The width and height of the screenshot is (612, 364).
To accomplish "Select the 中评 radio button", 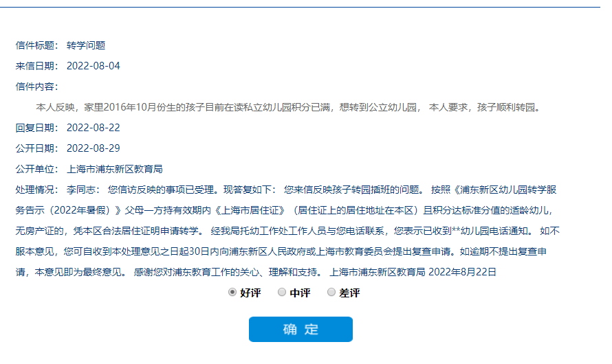I will pos(282,293).
